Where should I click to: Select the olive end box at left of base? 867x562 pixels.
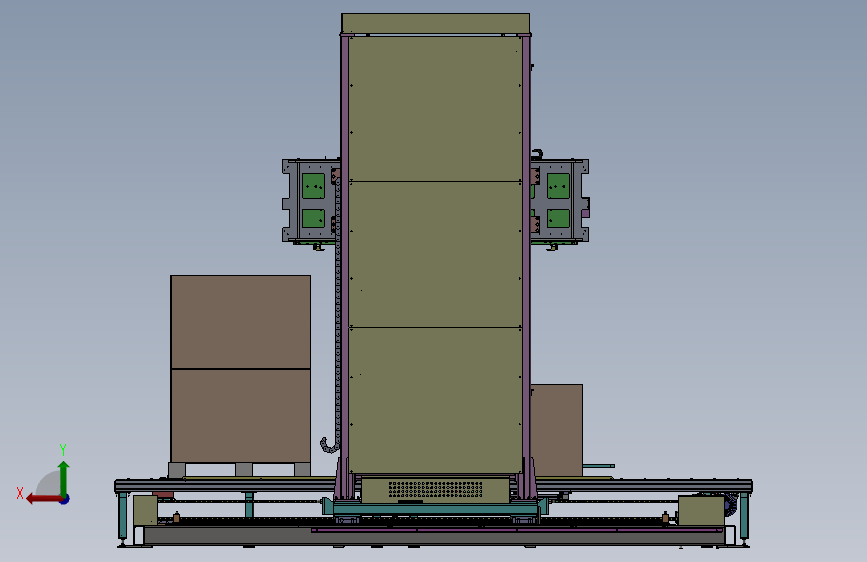coord(145,511)
